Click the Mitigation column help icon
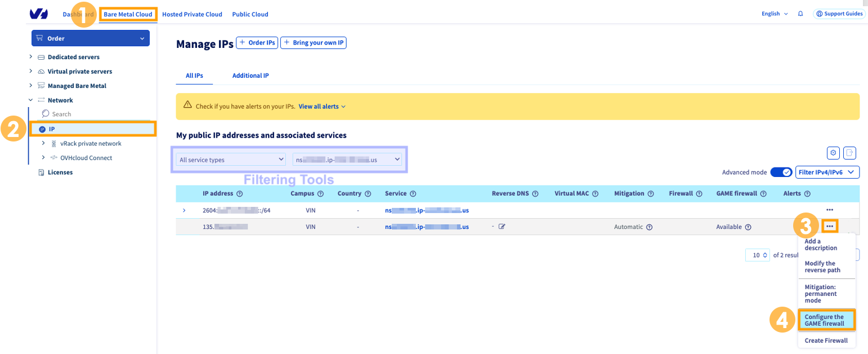The height and width of the screenshot is (354, 868). point(650,193)
